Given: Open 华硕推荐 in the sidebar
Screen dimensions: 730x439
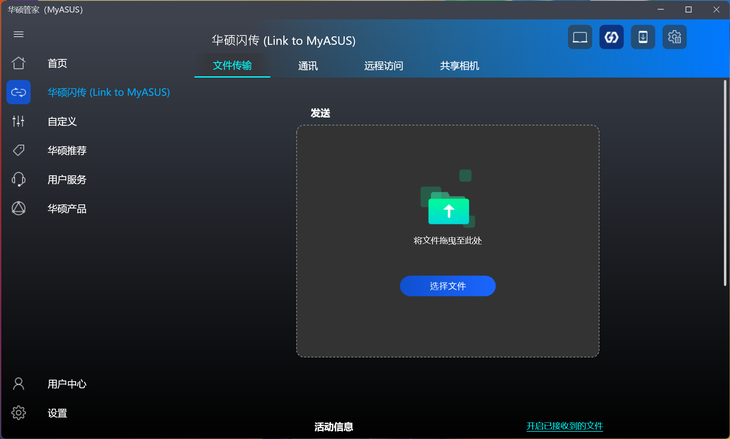Looking at the screenshot, I should pyautogui.click(x=67, y=150).
